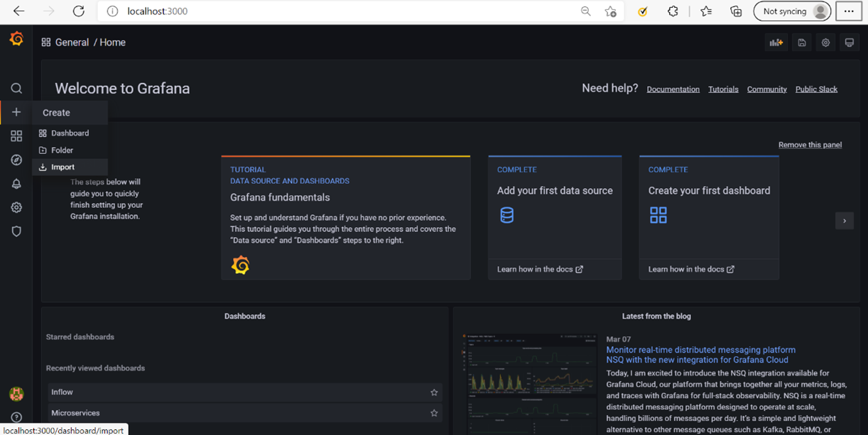Open the Alerting bell icon

(x=16, y=184)
